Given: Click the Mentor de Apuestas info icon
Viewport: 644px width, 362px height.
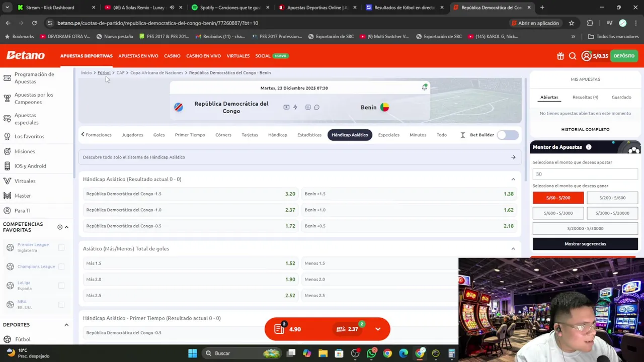Looking at the screenshot, I should click(x=589, y=147).
